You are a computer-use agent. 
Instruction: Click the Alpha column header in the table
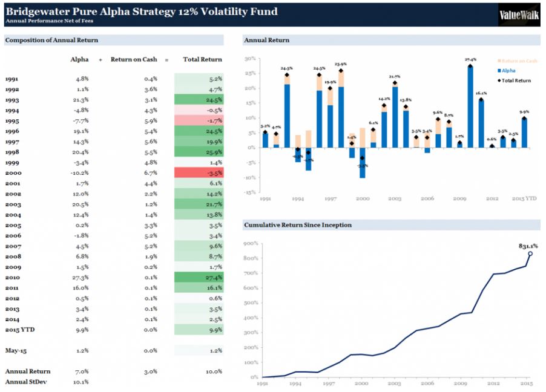point(79,60)
